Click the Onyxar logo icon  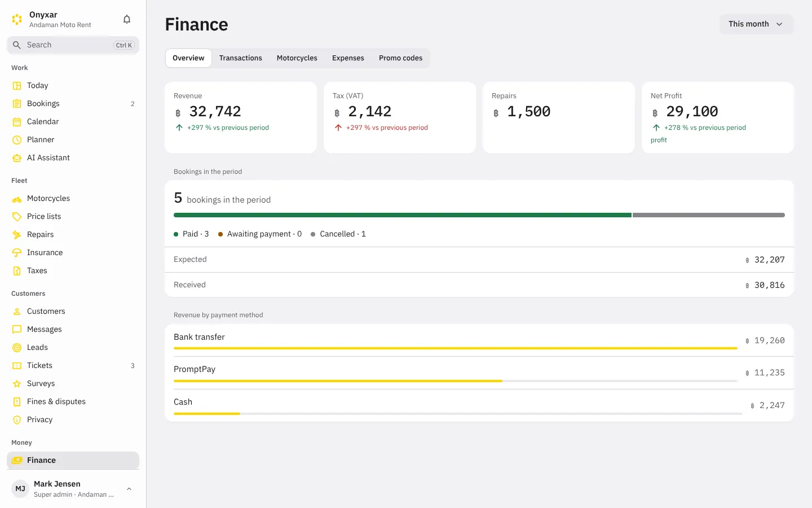[x=17, y=19]
